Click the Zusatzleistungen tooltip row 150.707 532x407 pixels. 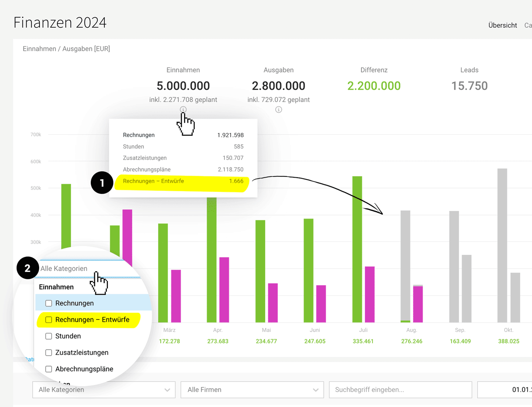183,158
